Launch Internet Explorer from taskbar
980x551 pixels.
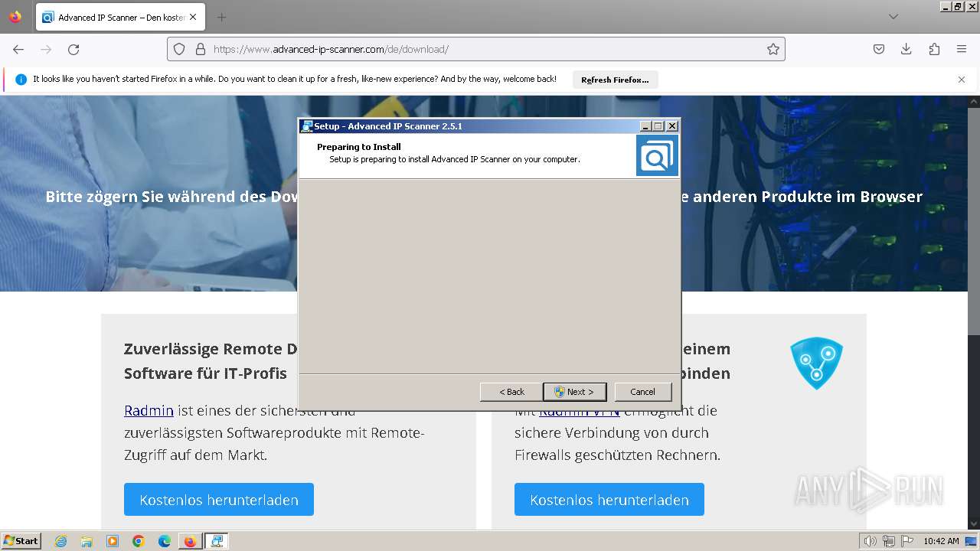pos(60,541)
